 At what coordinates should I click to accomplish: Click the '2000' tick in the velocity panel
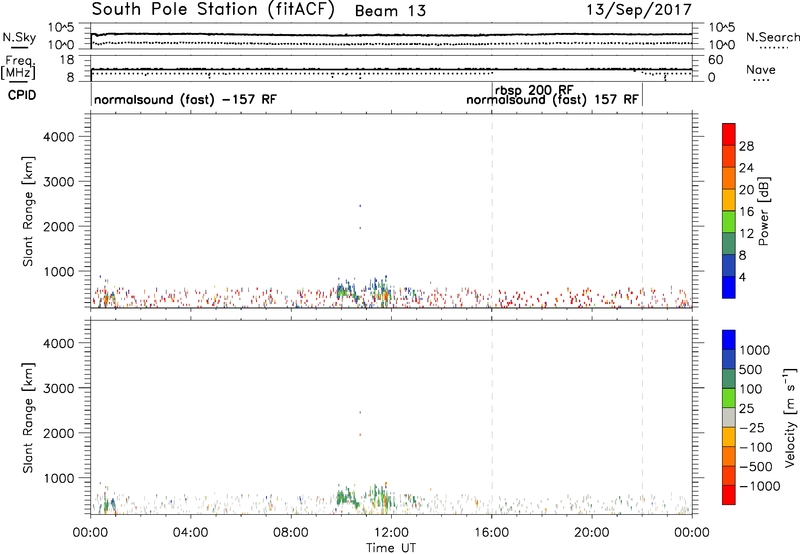tap(59, 433)
